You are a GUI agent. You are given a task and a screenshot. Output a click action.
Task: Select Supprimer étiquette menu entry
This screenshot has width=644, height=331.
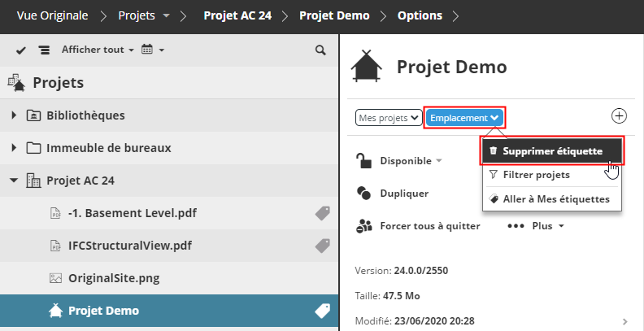click(552, 151)
